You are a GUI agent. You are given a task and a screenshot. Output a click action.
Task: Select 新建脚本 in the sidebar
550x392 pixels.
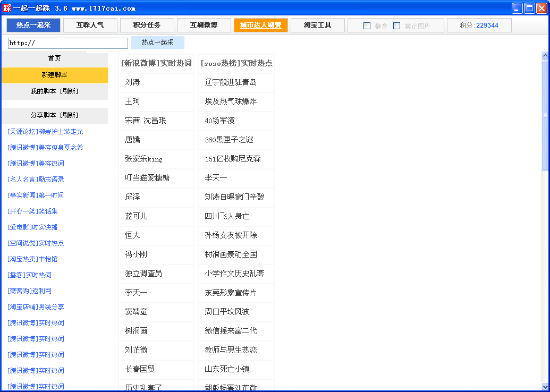tap(55, 75)
